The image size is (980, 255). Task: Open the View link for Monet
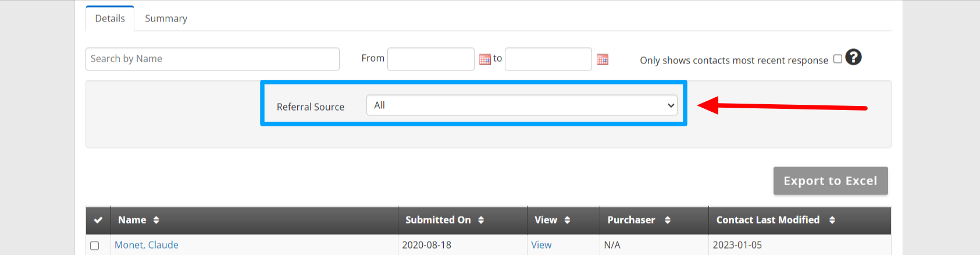541,245
